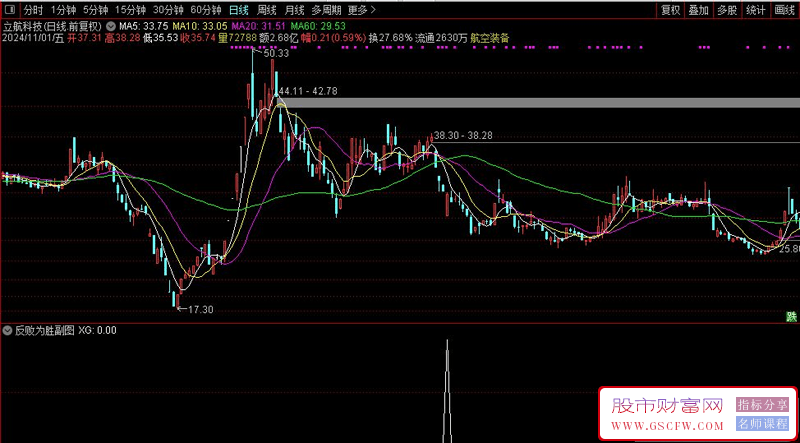Switch to the 月线 monthly tab
The height and width of the screenshot is (443, 800).
tap(294, 10)
